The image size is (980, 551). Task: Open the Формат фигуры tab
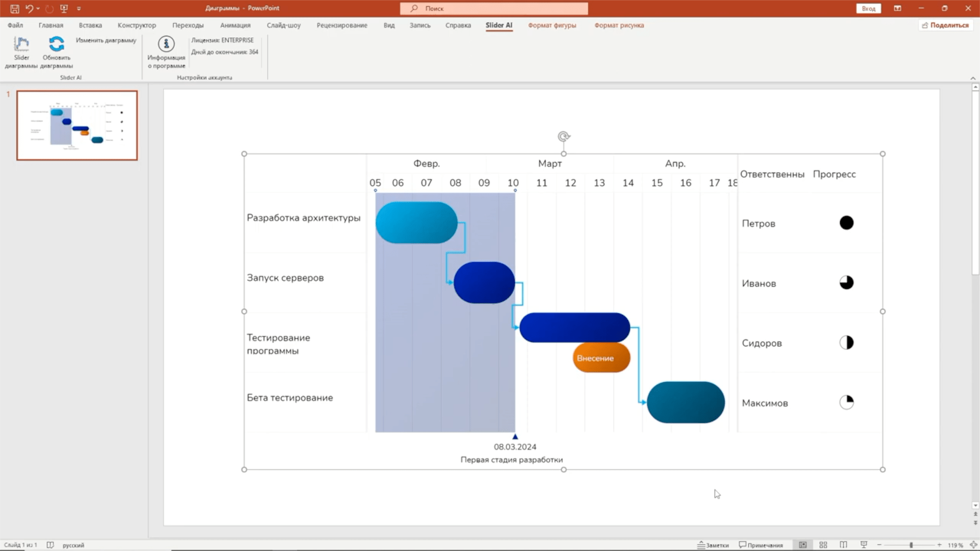[x=552, y=25]
